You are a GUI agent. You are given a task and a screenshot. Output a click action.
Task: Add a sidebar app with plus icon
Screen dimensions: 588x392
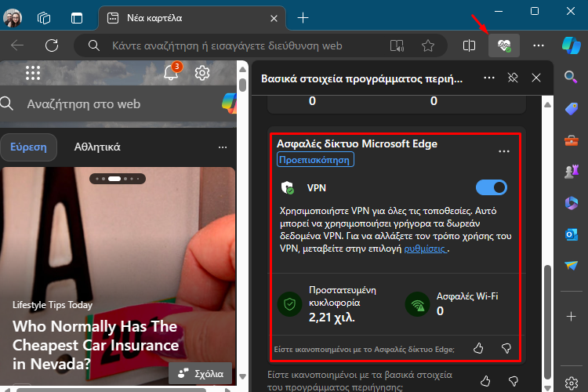pos(571,316)
